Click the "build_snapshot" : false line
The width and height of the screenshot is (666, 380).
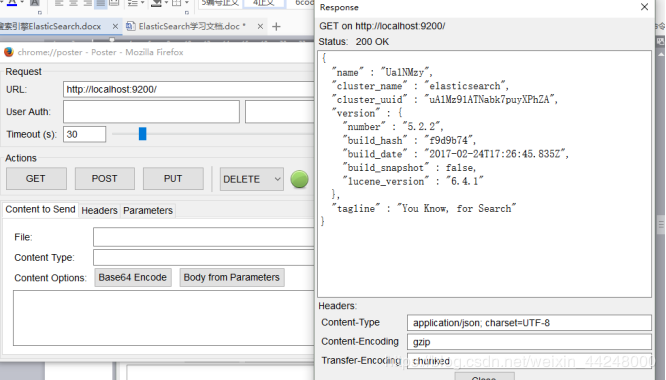point(409,168)
